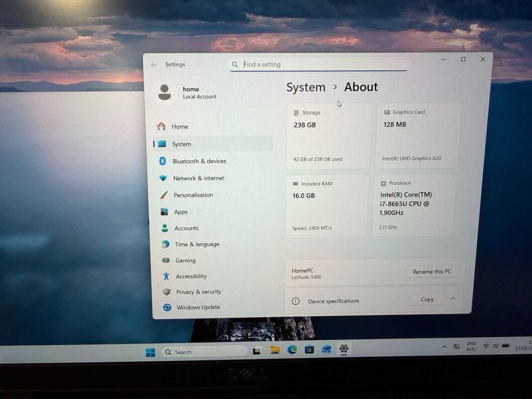The image size is (532, 399).
Task: Open the Graphics Card info card
Action: [419, 135]
